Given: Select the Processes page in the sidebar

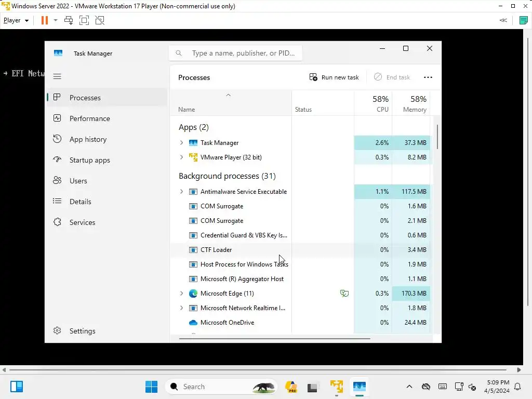Looking at the screenshot, I should coord(107,98).
